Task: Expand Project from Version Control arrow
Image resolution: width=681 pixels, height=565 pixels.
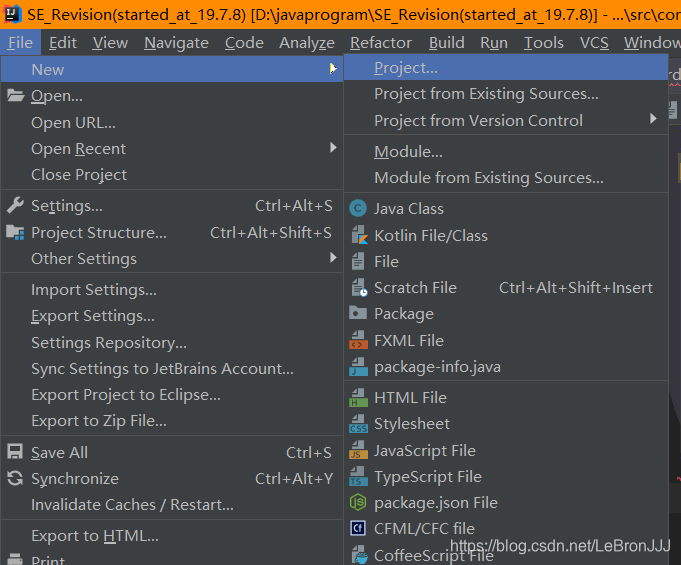Action: (653, 119)
